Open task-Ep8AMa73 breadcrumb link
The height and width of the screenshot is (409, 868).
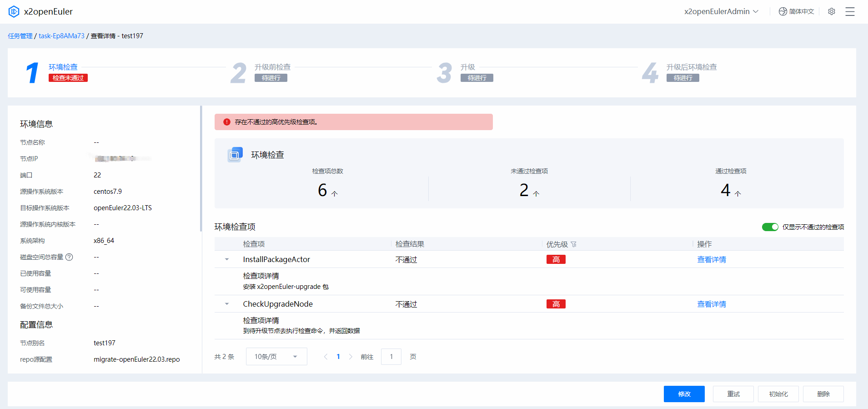(61, 36)
